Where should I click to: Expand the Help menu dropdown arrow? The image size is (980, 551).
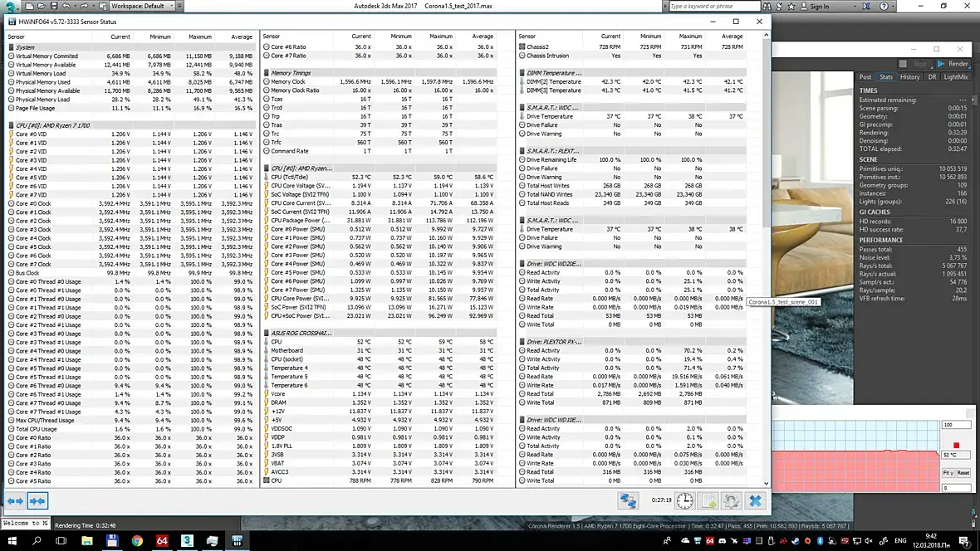pos(893,7)
